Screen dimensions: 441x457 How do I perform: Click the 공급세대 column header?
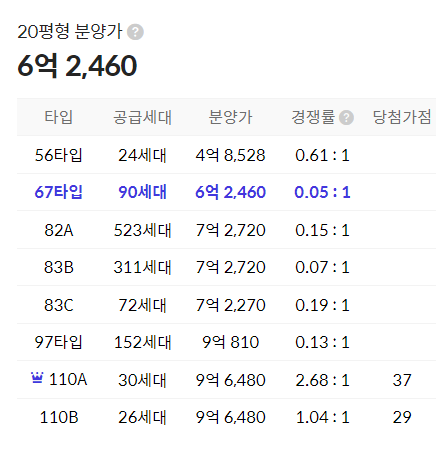coord(142,117)
